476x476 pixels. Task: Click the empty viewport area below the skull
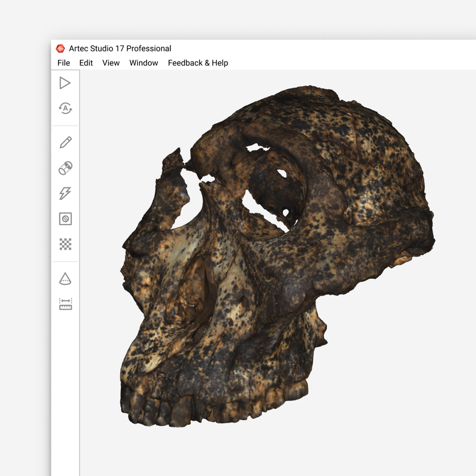273,452
